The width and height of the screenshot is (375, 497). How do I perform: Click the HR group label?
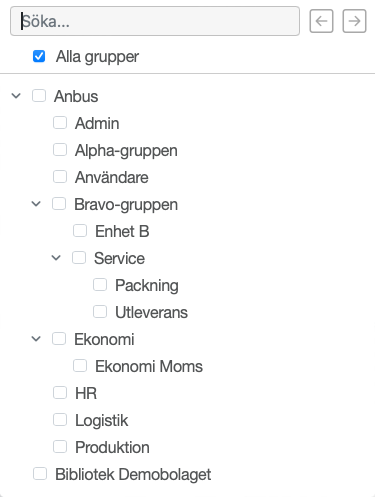pyautogui.click(x=86, y=393)
